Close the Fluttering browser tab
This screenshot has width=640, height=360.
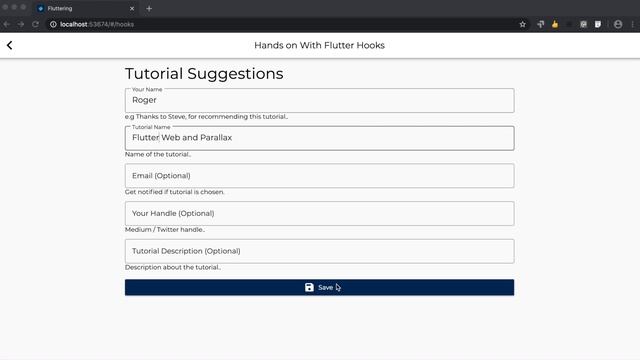132,9
